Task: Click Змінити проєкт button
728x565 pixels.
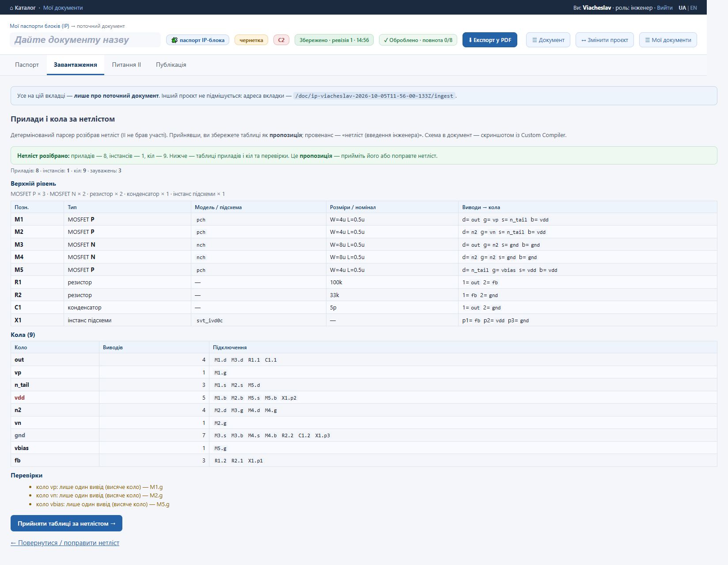Action: point(605,40)
